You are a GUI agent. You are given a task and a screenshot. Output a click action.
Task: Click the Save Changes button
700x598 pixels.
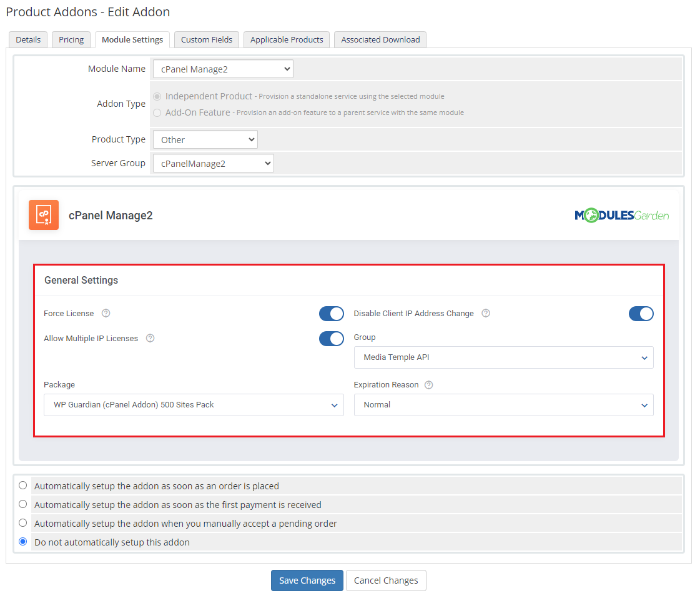307,580
